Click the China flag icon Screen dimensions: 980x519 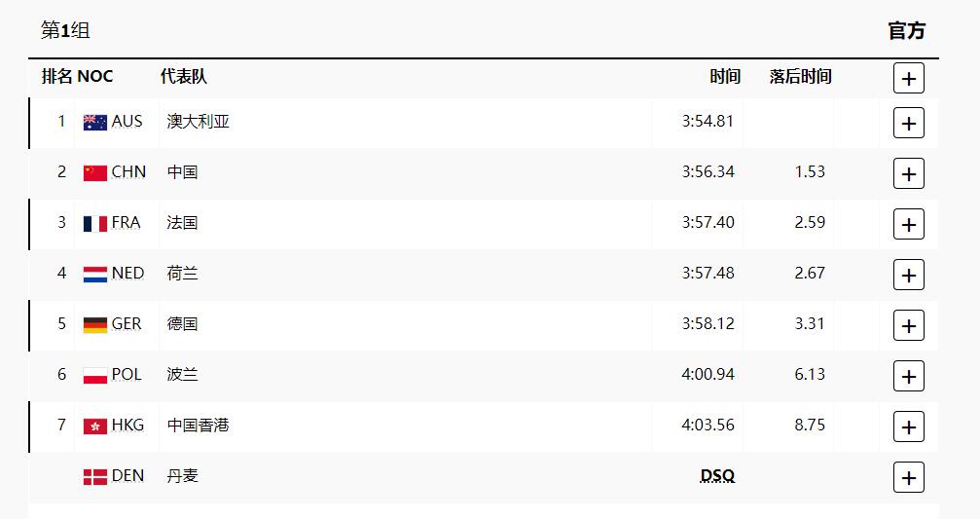click(x=94, y=173)
